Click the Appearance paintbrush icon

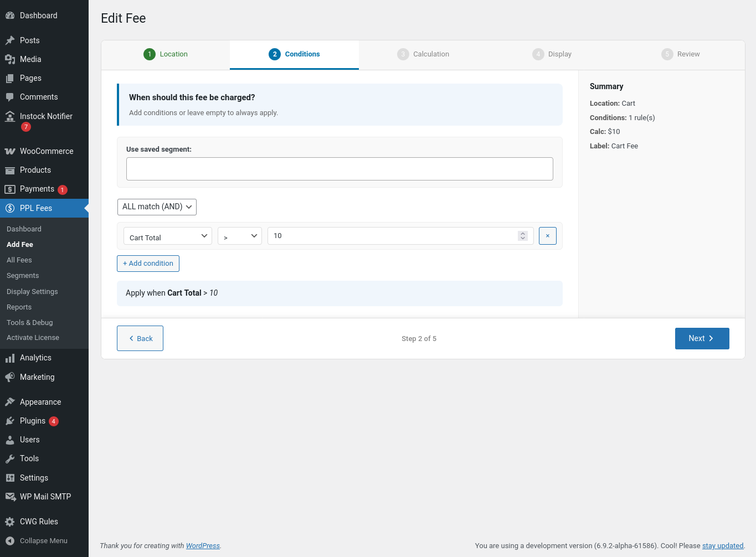click(10, 402)
